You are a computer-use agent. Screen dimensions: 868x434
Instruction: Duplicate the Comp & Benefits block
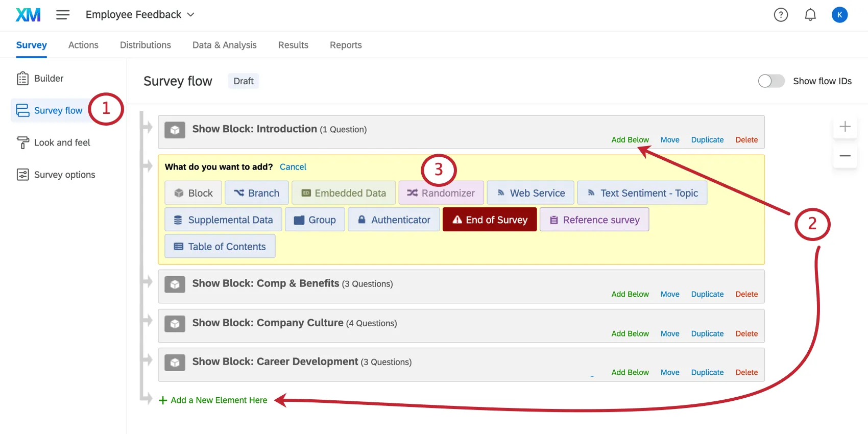click(x=707, y=294)
